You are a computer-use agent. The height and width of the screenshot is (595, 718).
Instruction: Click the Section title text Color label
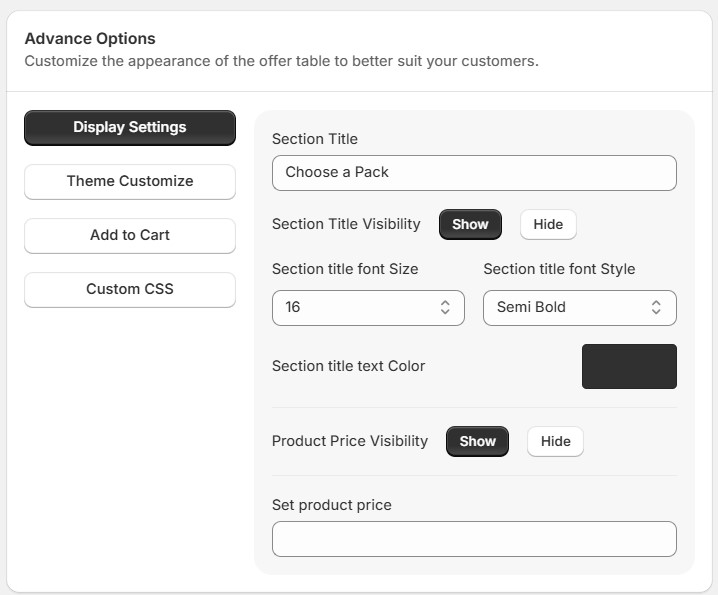tap(348, 366)
